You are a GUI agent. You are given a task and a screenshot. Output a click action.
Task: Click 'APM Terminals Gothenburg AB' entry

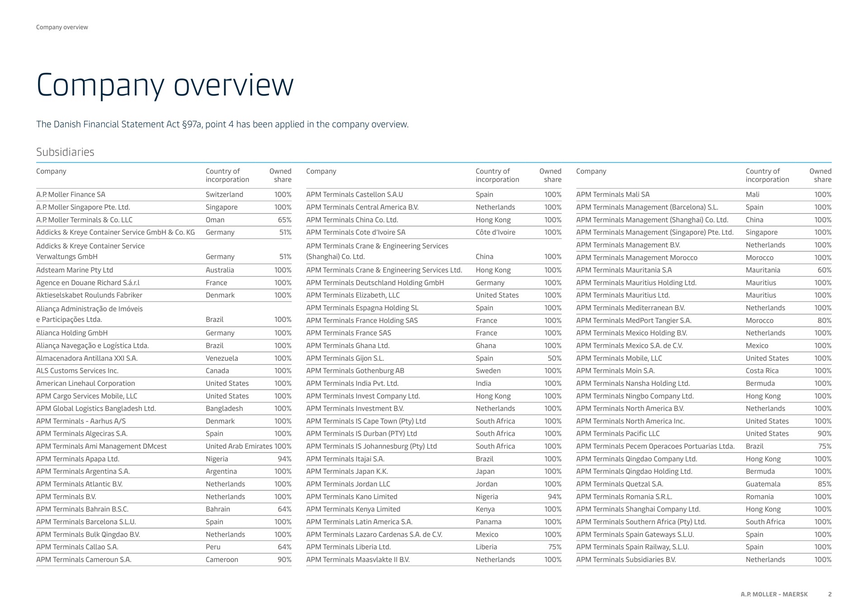click(355, 371)
